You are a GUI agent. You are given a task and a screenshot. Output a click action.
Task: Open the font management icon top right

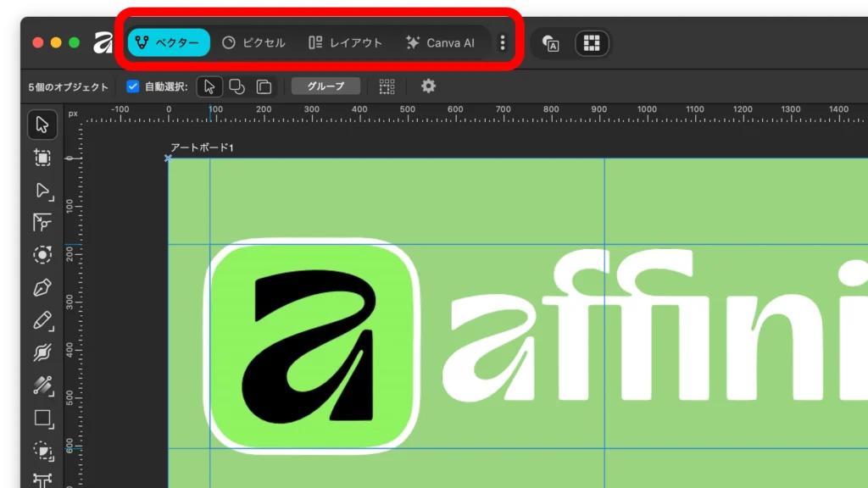point(551,42)
